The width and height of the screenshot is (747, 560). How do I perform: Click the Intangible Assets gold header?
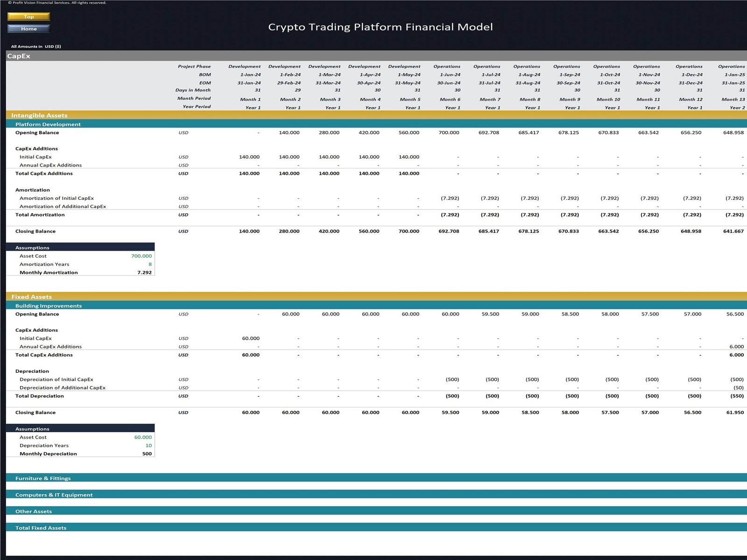tap(39, 115)
